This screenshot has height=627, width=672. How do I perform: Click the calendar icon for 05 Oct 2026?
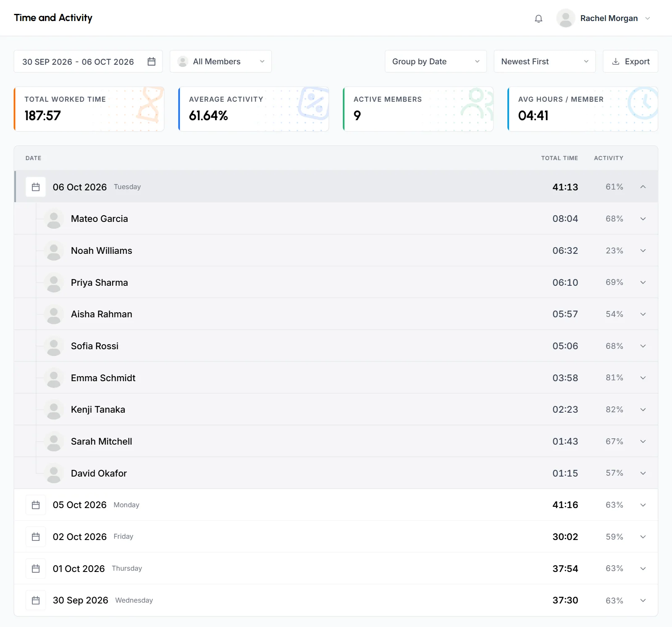click(x=36, y=505)
